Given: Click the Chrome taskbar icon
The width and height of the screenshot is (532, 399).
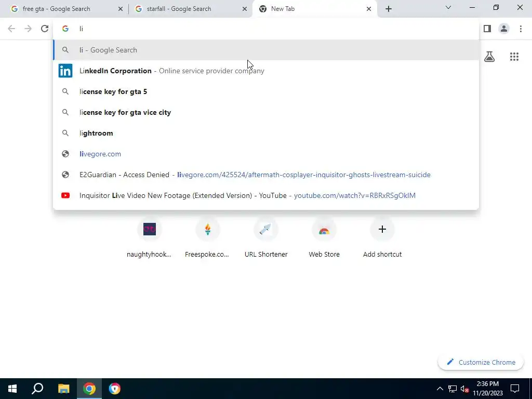Looking at the screenshot, I should (x=89, y=389).
